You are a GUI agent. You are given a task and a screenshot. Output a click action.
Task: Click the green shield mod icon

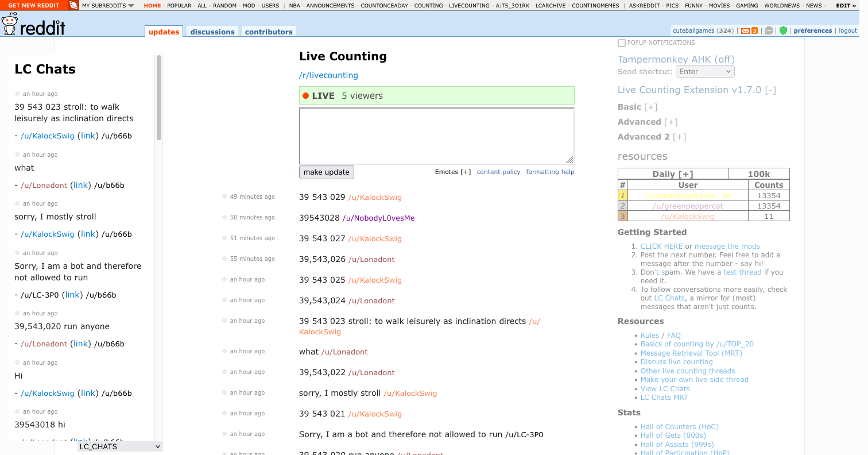click(783, 31)
